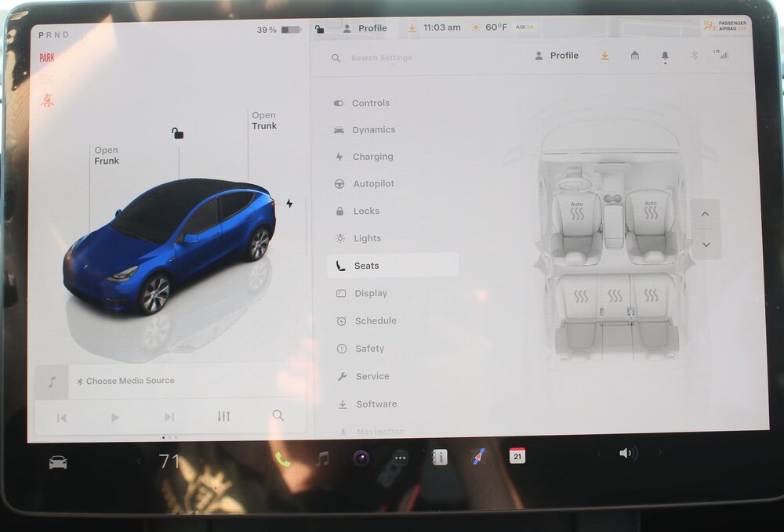
Task: Open the notifications bell icon
Action: [665, 56]
